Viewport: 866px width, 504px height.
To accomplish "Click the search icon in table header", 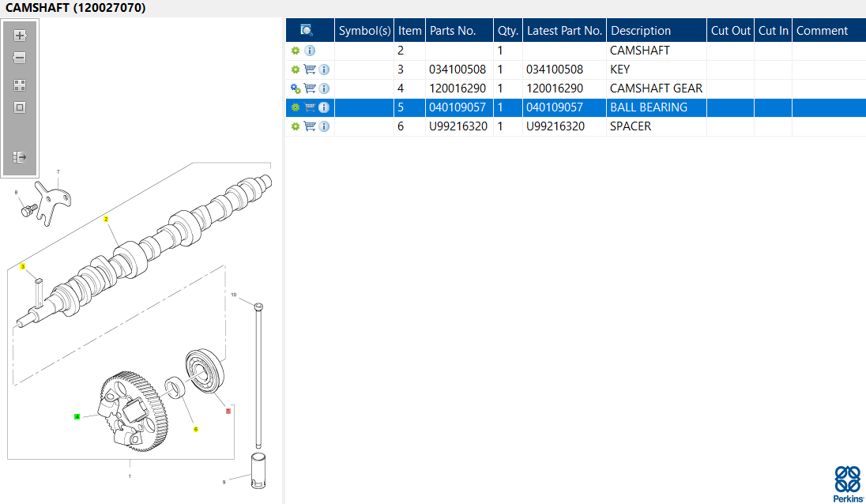I will (x=307, y=30).
